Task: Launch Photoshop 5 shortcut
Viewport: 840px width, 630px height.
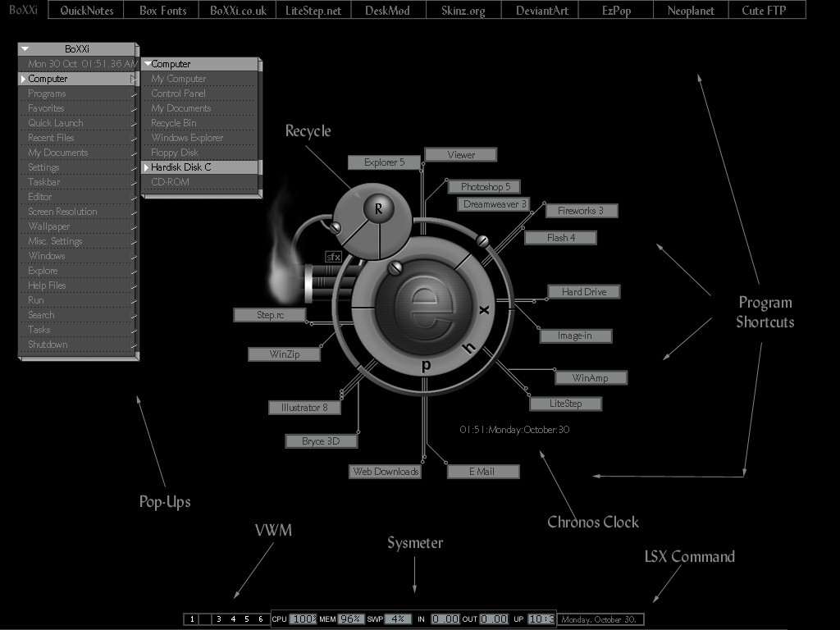Action: 484,186
